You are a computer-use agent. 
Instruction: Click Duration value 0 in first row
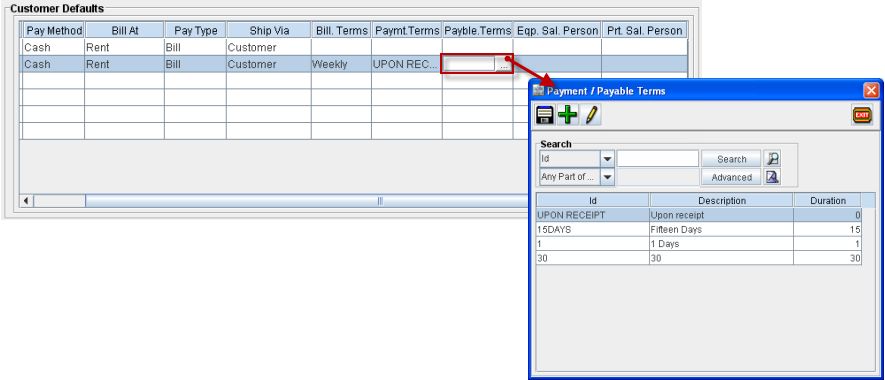click(828, 215)
